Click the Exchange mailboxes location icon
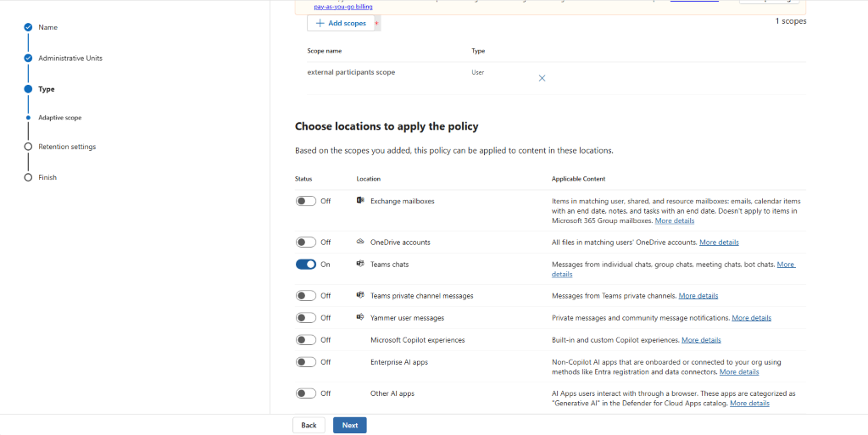868x435 pixels. coord(359,200)
